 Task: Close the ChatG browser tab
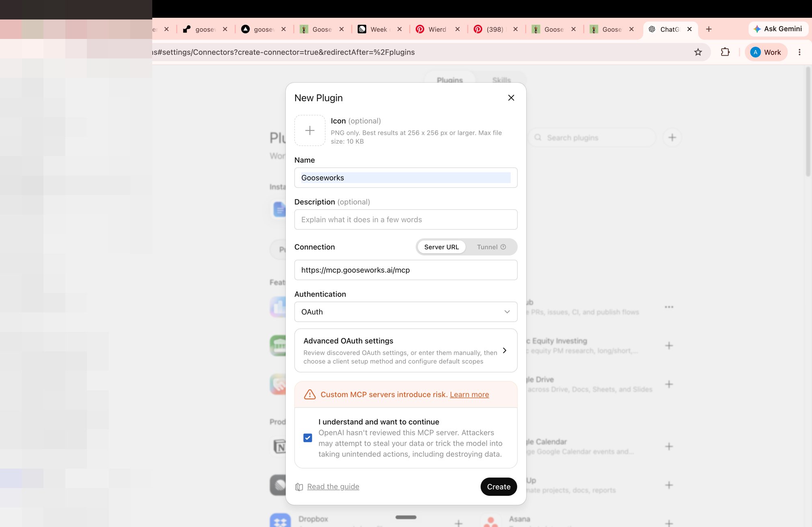(689, 29)
